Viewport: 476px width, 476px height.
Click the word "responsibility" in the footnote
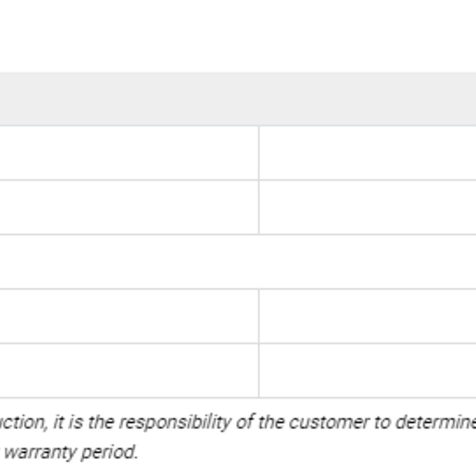(174, 423)
